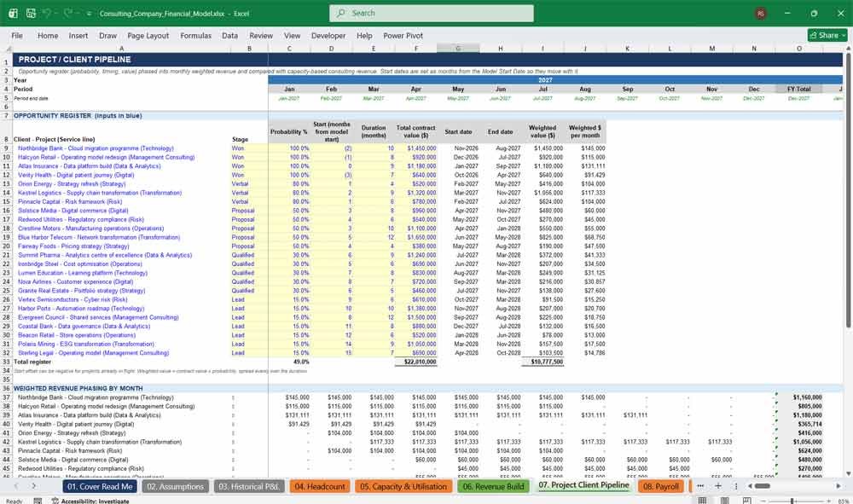Image resolution: width=853 pixels, height=504 pixels.
Task: Open the Review ribbon tab
Action: pyautogui.click(x=261, y=35)
